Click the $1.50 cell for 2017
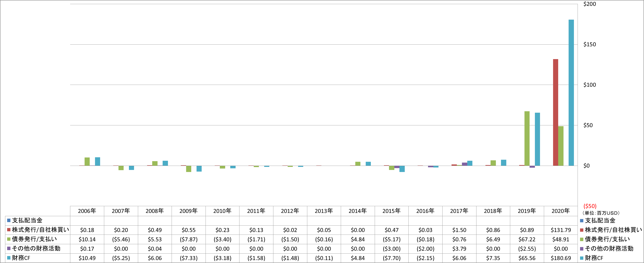 pyautogui.click(x=459, y=230)
